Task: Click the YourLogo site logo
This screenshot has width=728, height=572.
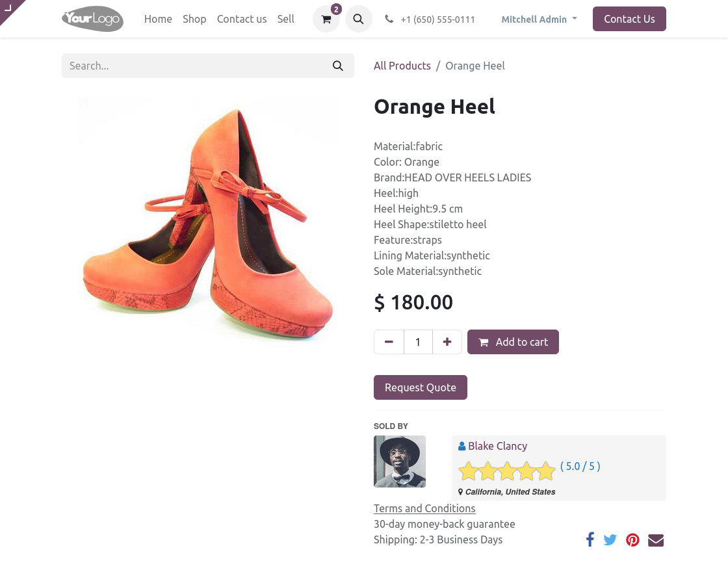Action: click(x=92, y=19)
